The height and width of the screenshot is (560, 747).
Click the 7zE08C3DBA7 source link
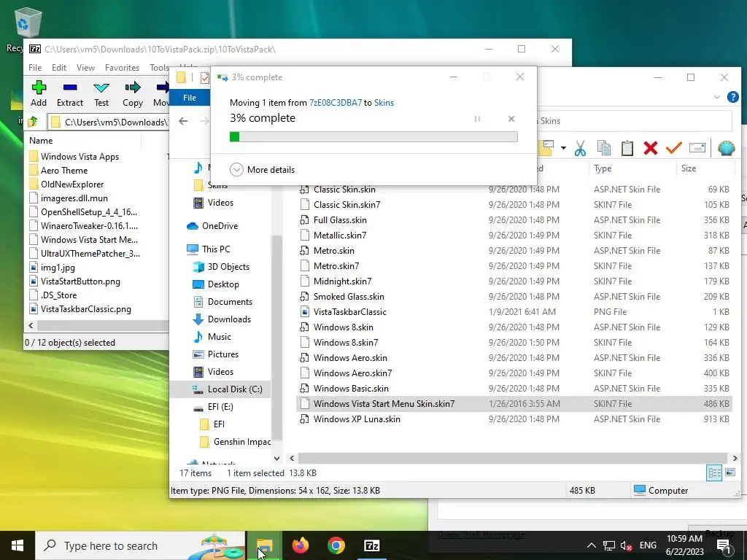pyautogui.click(x=336, y=103)
